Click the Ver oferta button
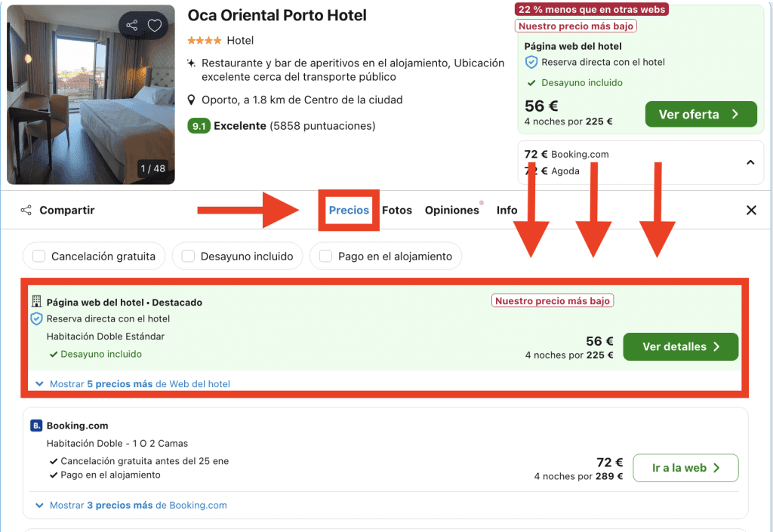Image resolution: width=773 pixels, height=532 pixels. click(x=701, y=114)
